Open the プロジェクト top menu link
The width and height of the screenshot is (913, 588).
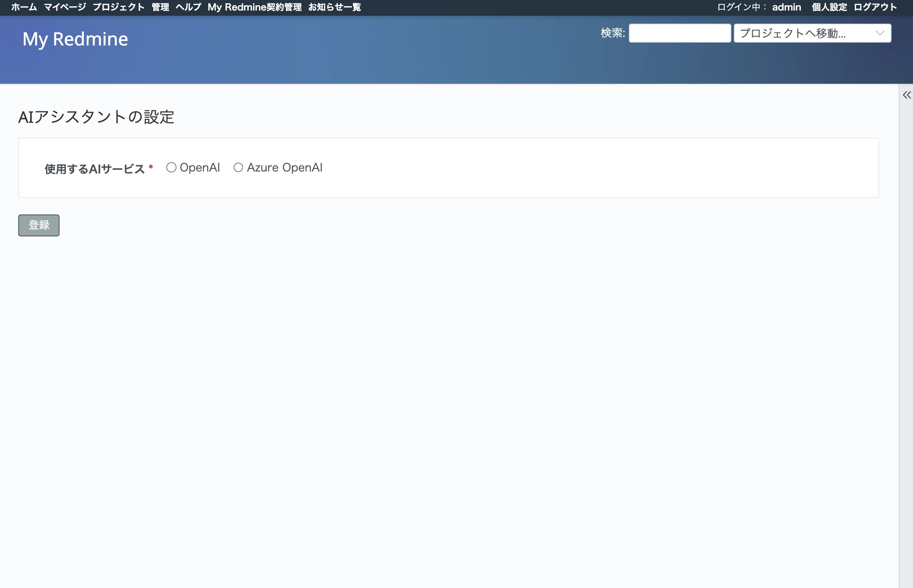pos(119,7)
